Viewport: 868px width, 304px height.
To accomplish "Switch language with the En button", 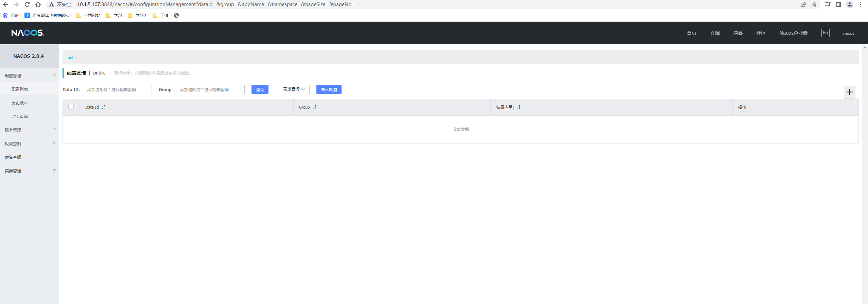I will [x=825, y=33].
